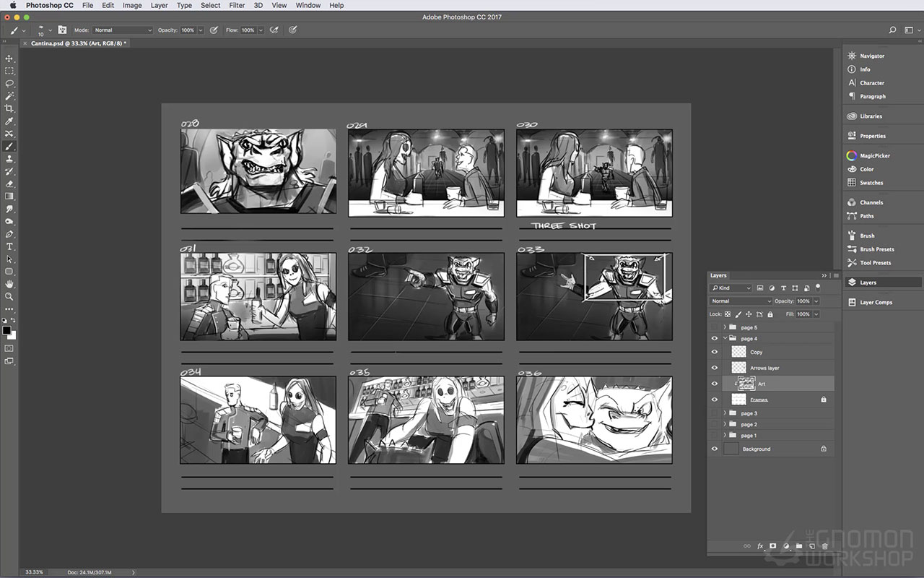Open the Swatches panel
924x578 pixels.
(871, 183)
